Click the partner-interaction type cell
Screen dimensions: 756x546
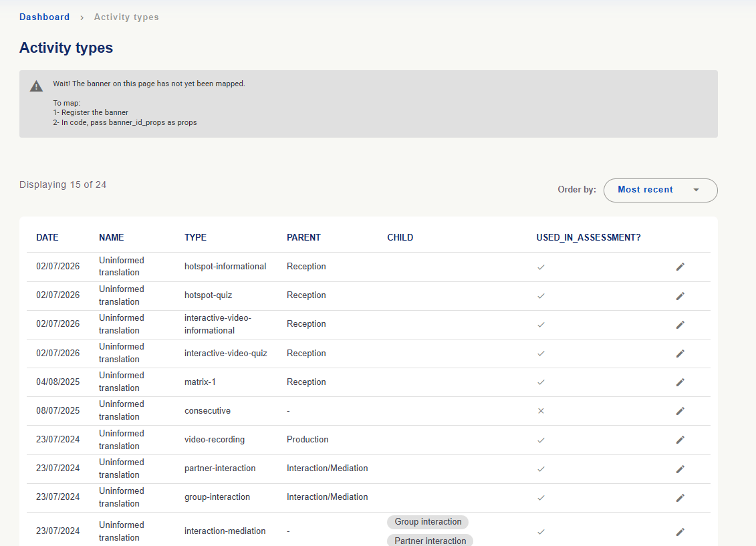pyautogui.click(x=220, y=468)
